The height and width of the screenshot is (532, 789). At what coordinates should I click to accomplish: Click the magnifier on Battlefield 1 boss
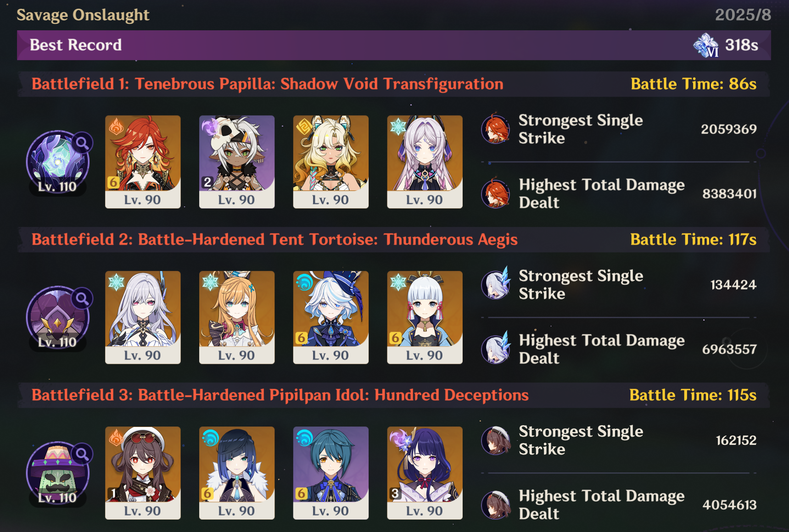pos(83,143)
